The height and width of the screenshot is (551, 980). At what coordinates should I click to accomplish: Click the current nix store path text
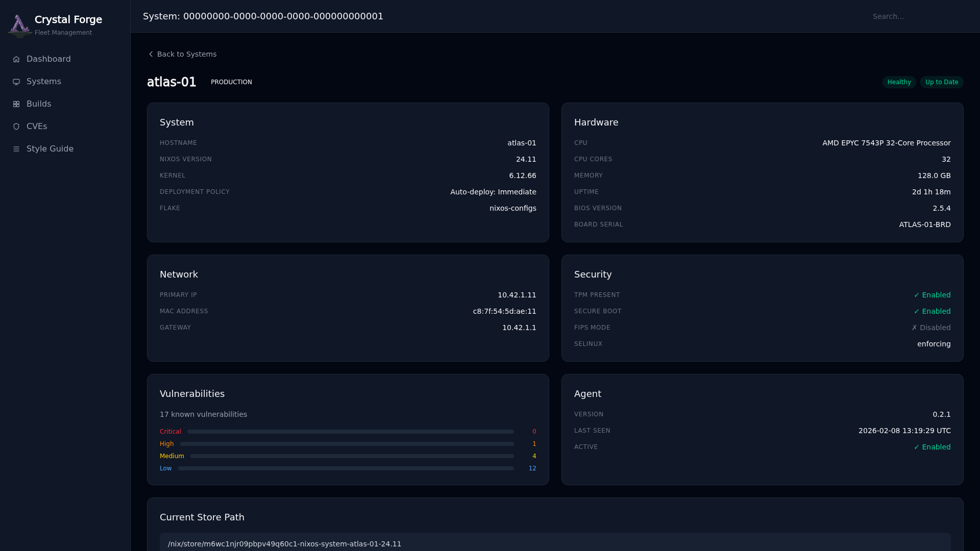point(284,544)
